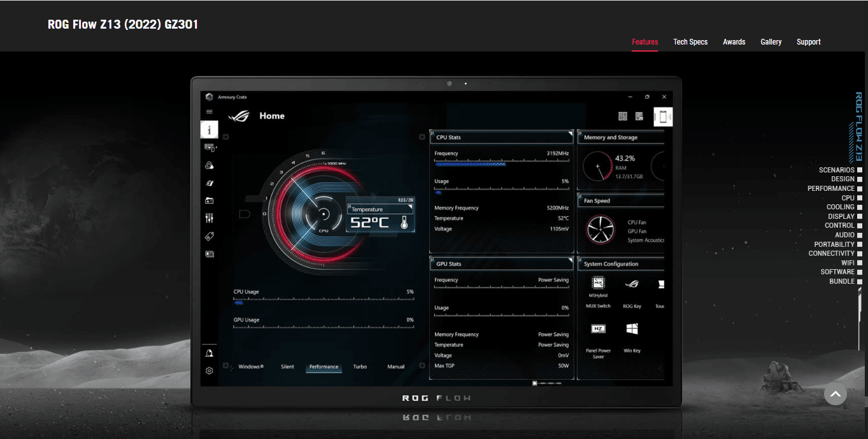Open the Featured tag icon in sidebar

click(210, 236)
